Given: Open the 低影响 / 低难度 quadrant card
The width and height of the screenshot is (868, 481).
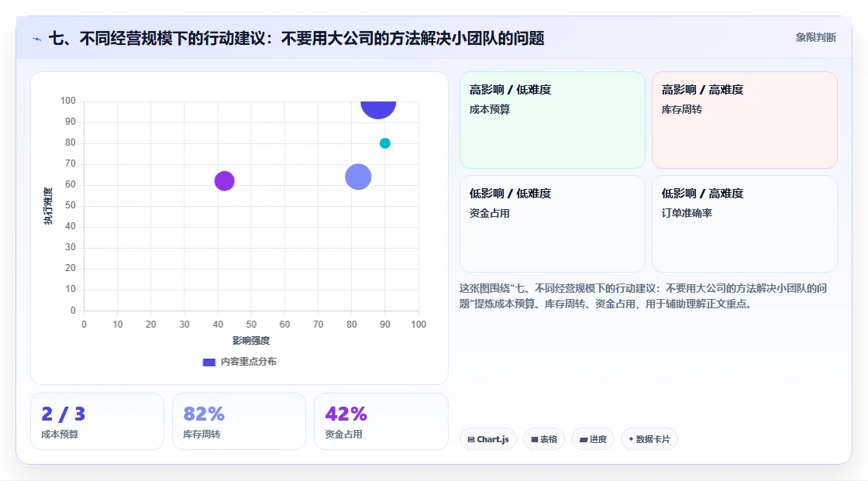Looking at the screenshot, I should 553,224.
